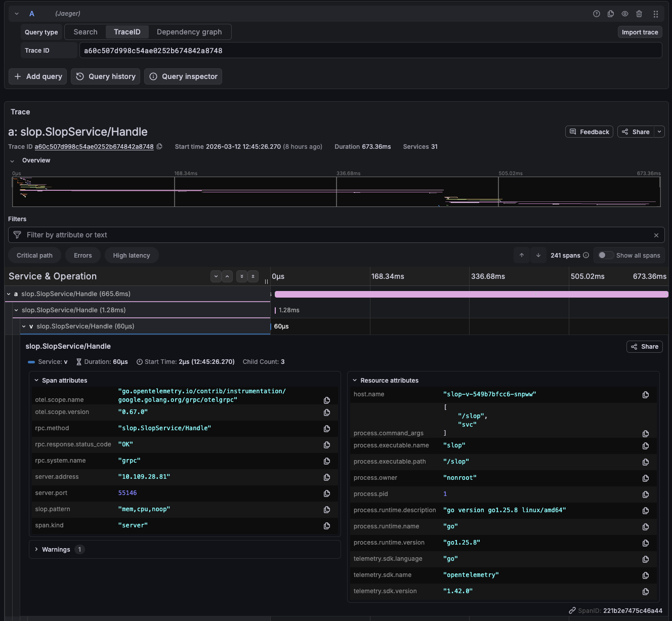The image size is (672, 621).
Task: Copy the slop.pattern attribute value
Action: [x=327, y=510]
